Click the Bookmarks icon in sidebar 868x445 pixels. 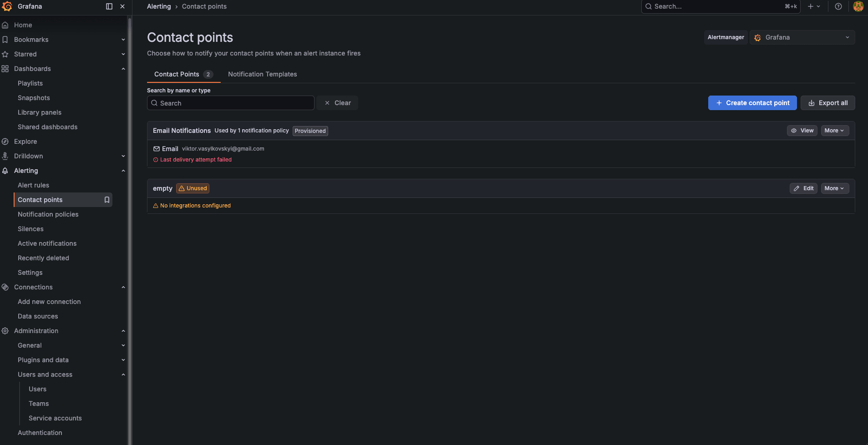[5, 40]
